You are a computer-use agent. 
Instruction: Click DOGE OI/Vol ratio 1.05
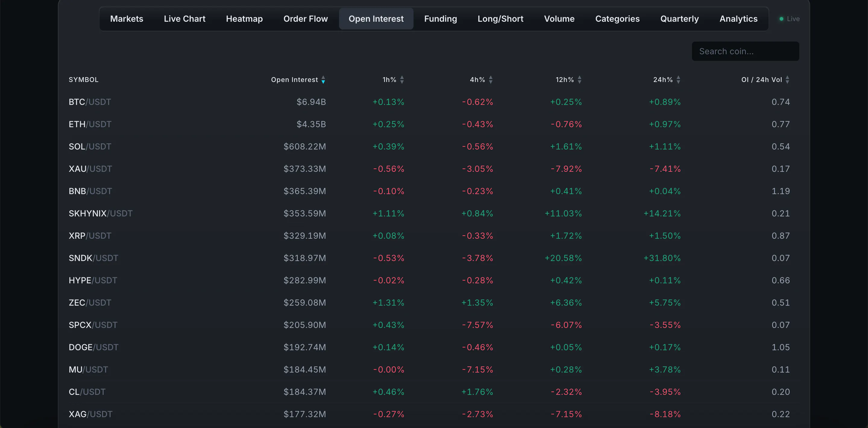click(781, 347)
